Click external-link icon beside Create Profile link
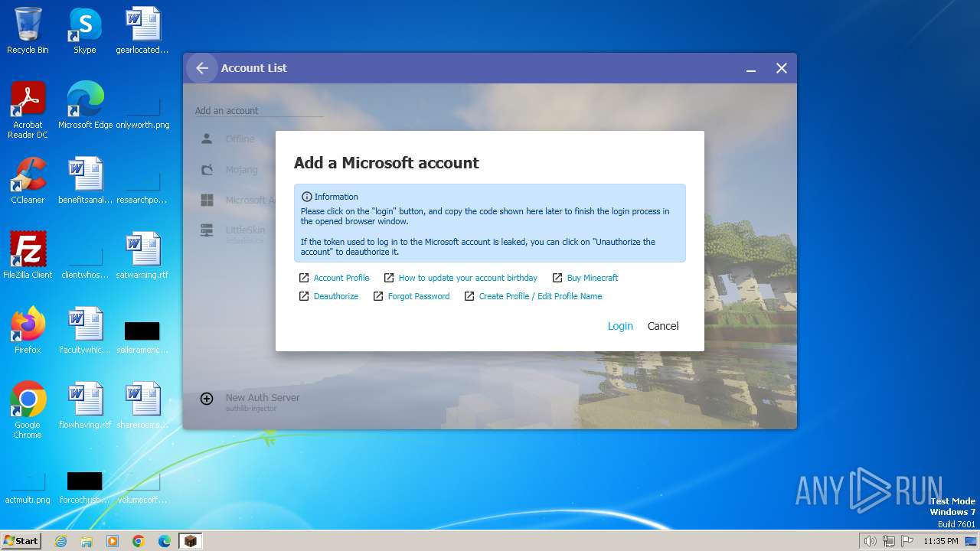This screenshot has width=980, height=551. tap(469, 296)
